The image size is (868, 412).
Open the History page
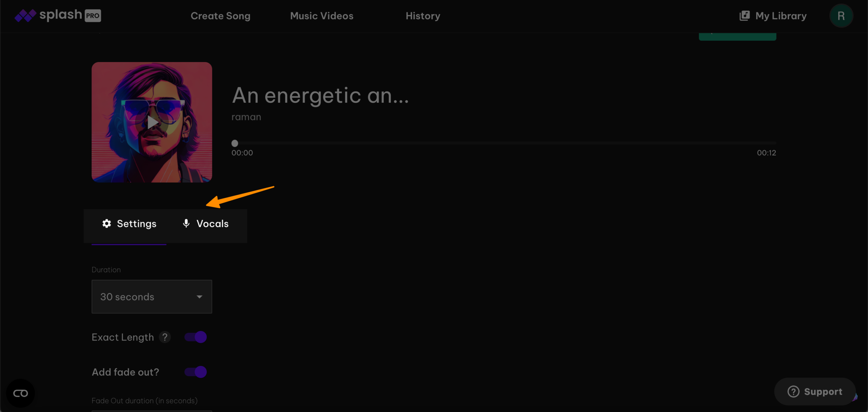(x=423, y=16)
